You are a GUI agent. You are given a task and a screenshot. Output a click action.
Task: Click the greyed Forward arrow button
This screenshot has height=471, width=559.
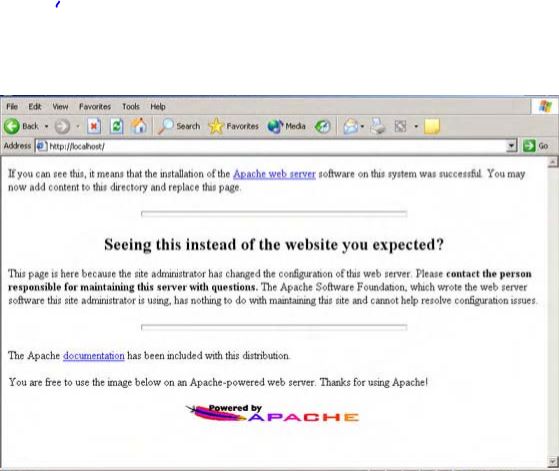pyautogui.click(x=62, y=127)
